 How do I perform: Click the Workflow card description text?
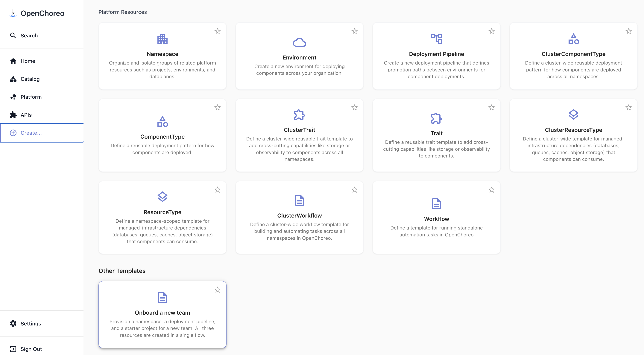[x=437, y=231]
